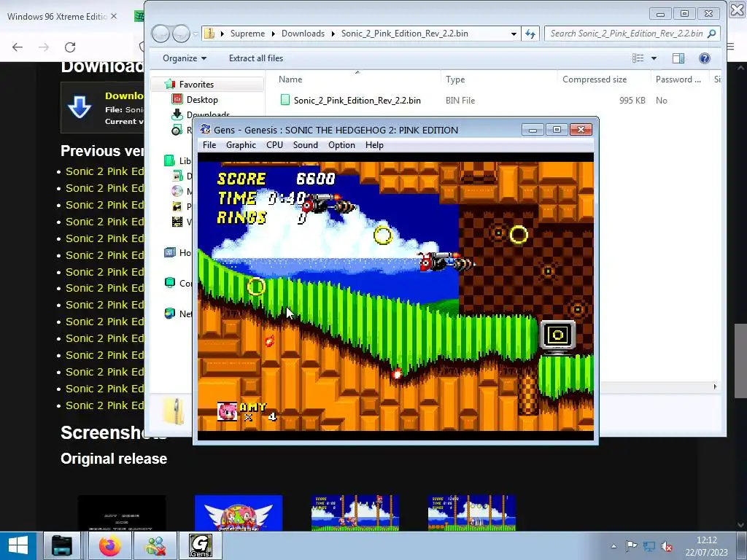Click the Homegroup icon in navigation pane
This screenshot has width=747, height=560.
(x=169, y=252)
